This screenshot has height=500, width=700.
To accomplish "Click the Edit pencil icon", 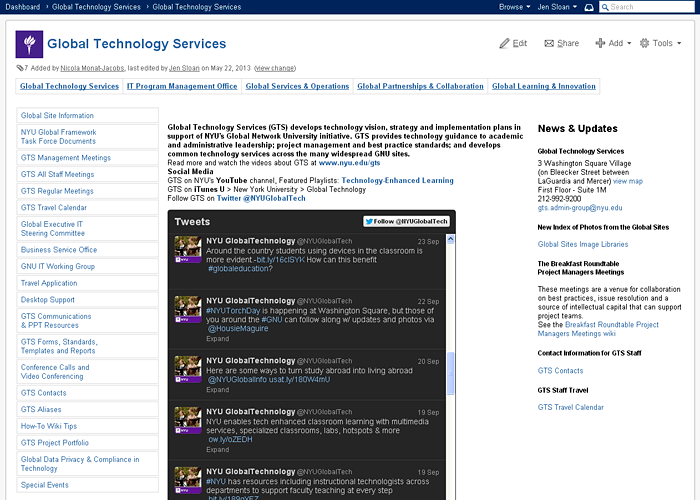I will [x=504, y=43].
